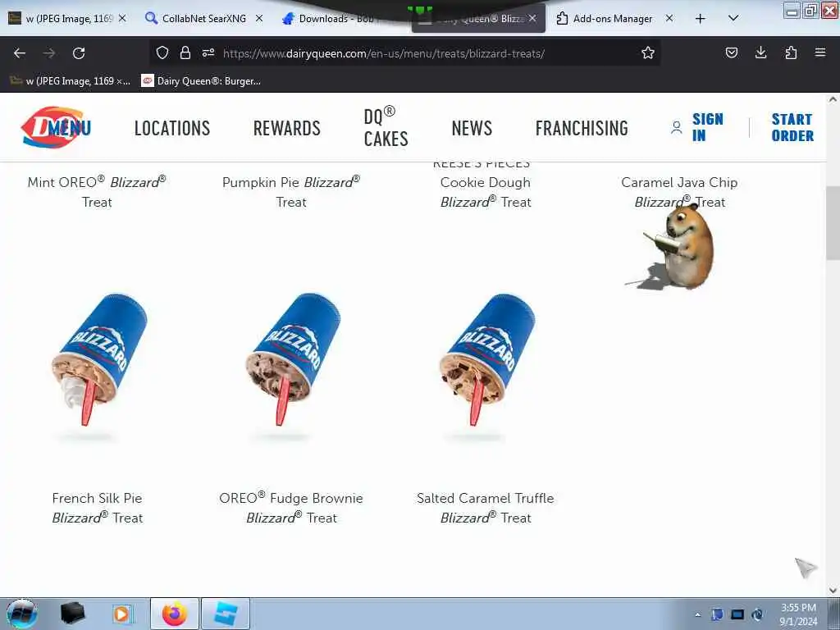Screen dimensions: 840x630
Task: Open the Dairy Queen Burger bookmark
Action: [201, 81]
